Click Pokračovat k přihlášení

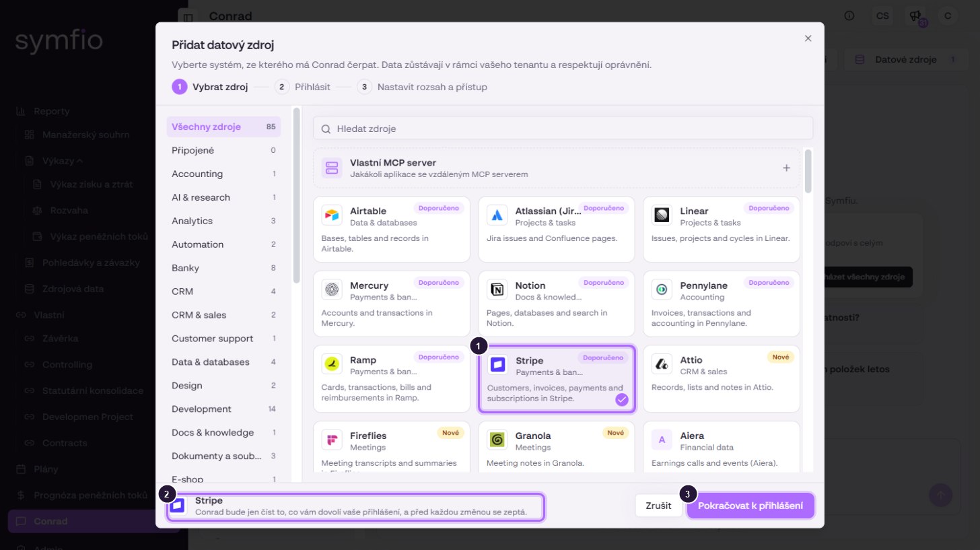click(750, 506)
